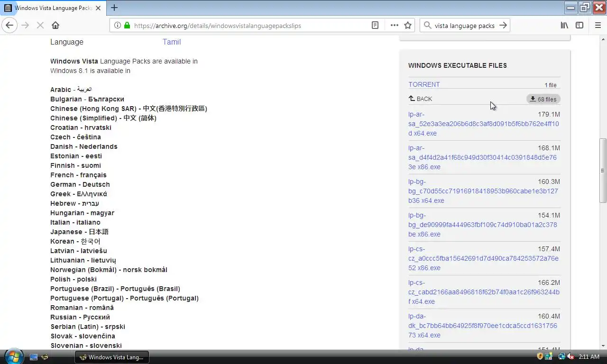This screenshot has height=364, width=607.
Task: Select the 'Arabic' language line
Action: pyautogui.click(x=71, y=90)
